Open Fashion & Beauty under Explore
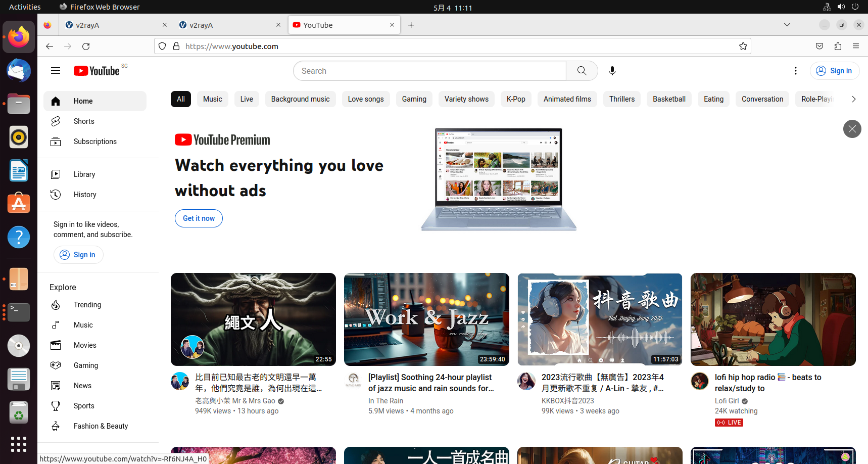 pyautogui.click(x=95, y=426)
